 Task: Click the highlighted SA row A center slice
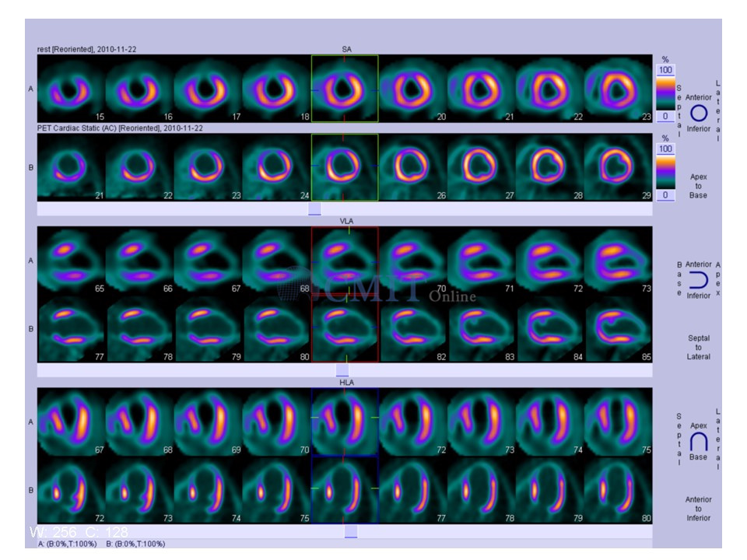(345, 89)
